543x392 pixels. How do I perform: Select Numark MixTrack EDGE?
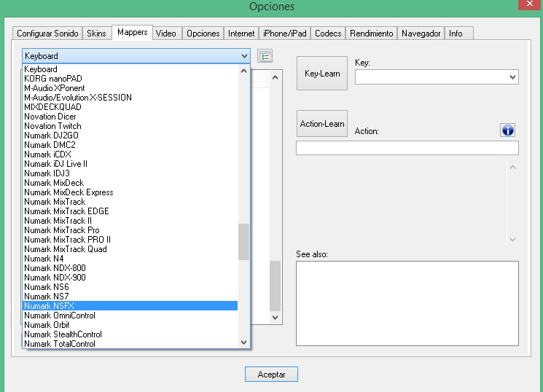(x=130, y=211)
